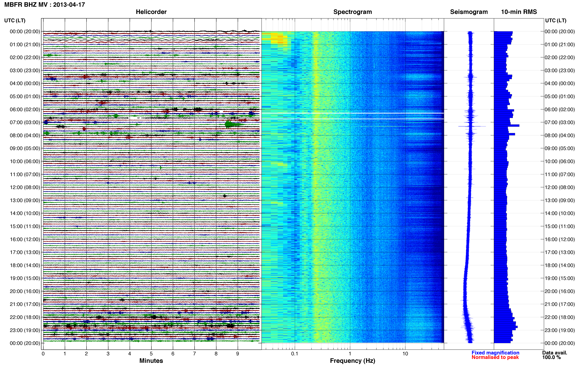The width and height of the screenshot is (588, 368).
Task: Click left-axis time label '16:00 (12:00)'
Action: 25,239
